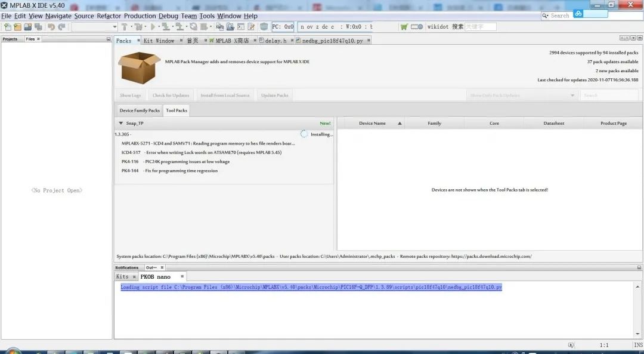Click the New File toolbar icon
This screenshot has height=354, width=644.
point(7,27)
